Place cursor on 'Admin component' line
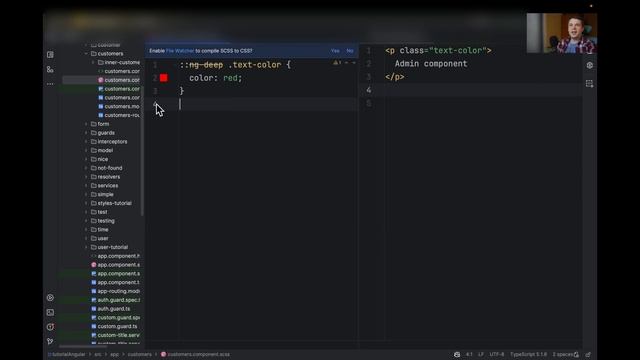The image size is (640, 360). pos(431,64)
